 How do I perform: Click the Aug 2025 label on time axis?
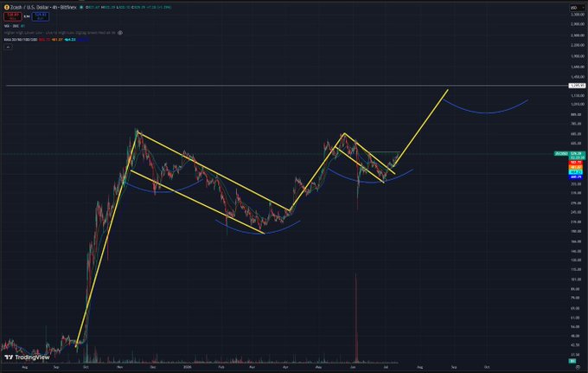coord(25,367)
